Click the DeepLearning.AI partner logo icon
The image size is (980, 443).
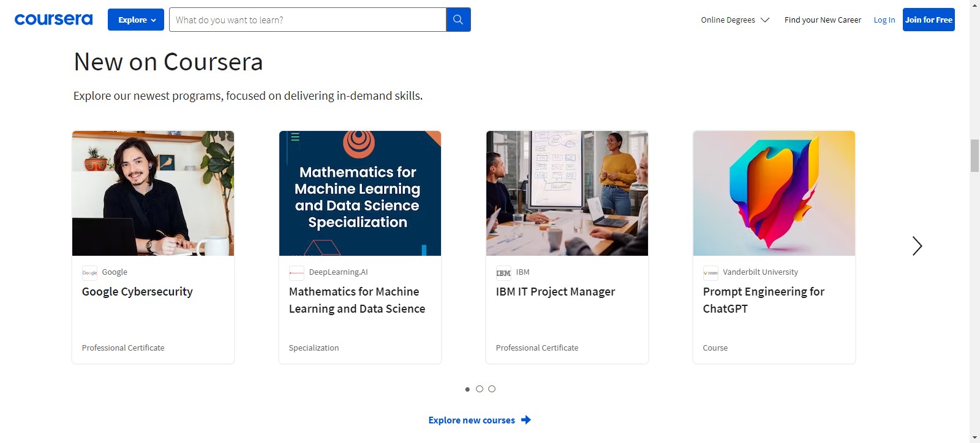[x=296, y=273]
